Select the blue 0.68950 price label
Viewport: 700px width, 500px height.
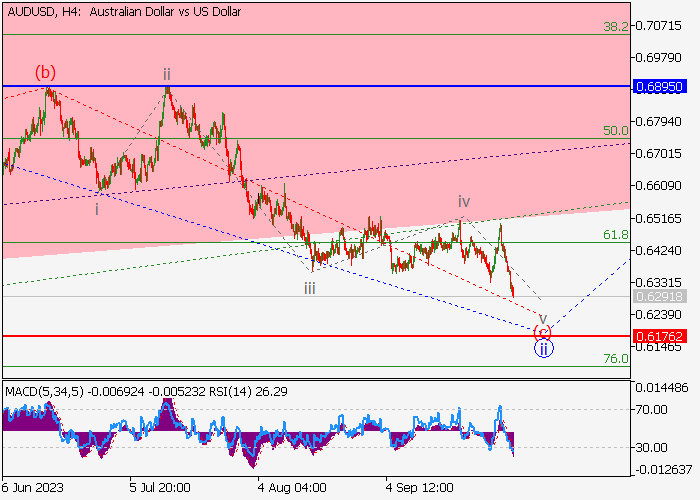659,86
